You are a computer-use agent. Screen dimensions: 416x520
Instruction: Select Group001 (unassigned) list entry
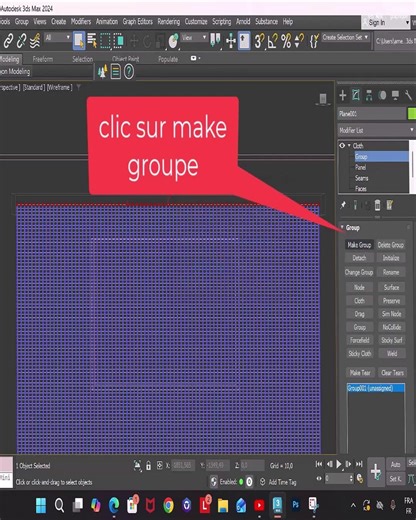pos(376,388)
